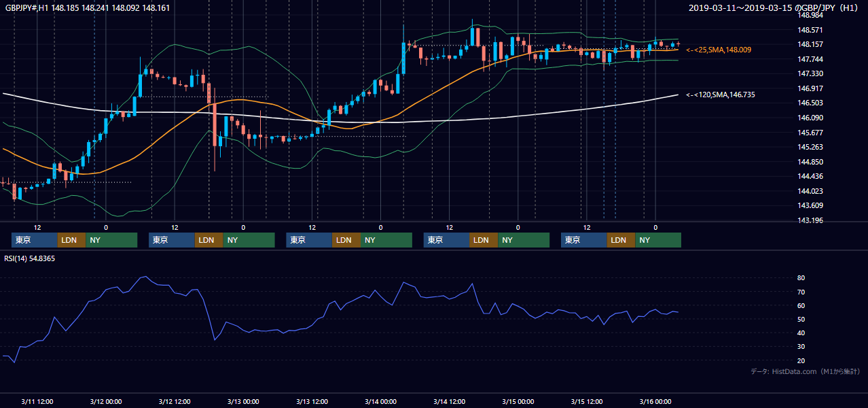Click price axis value 147.744

tap(810, 59)
